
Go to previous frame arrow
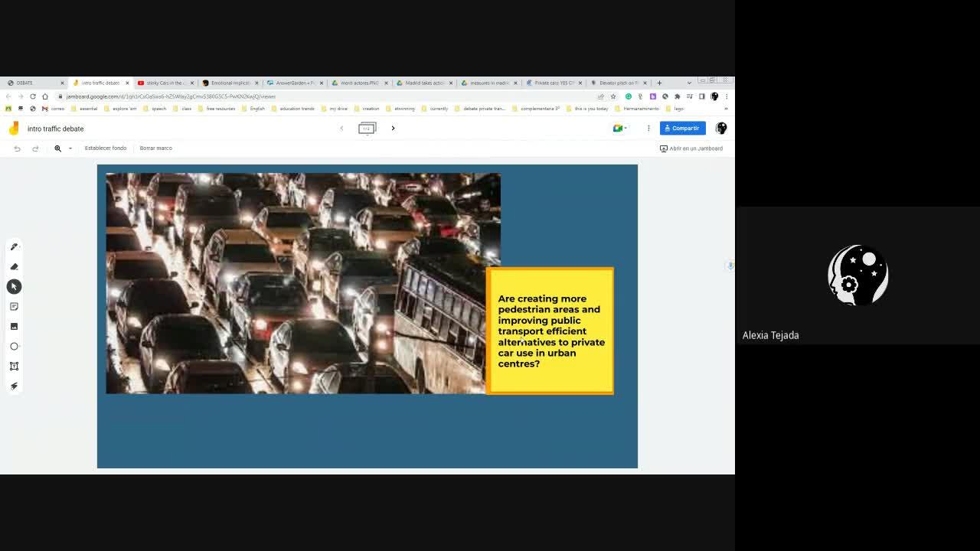pos(341,128)
